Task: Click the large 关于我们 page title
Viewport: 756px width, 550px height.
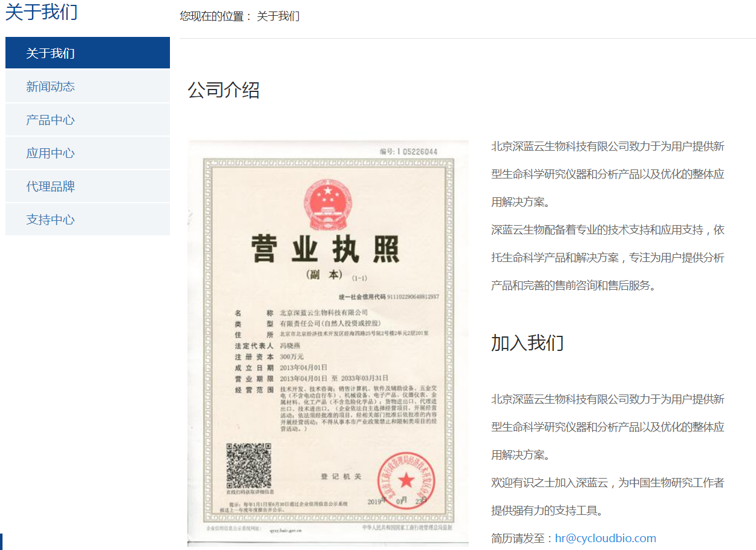Action: coord(42,11)
